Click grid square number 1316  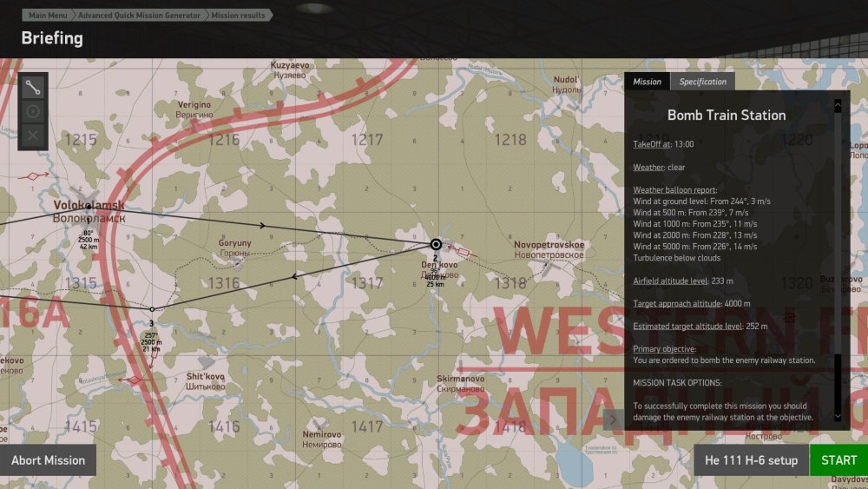(x=224, y=283)
